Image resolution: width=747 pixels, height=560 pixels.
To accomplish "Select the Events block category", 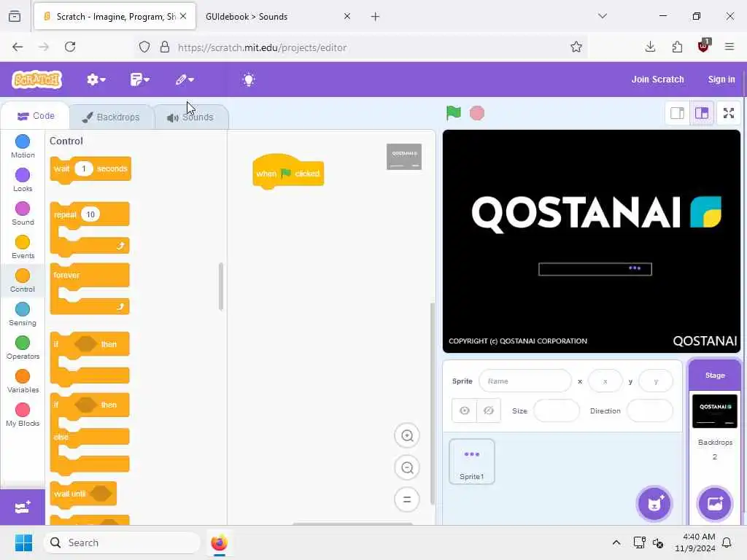I will (x=23, y=246).
